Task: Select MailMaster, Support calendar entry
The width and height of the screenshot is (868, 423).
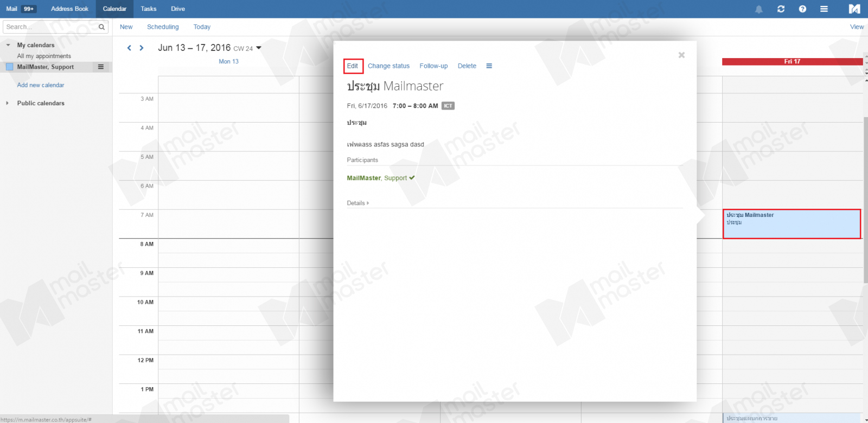Action: 46,67
